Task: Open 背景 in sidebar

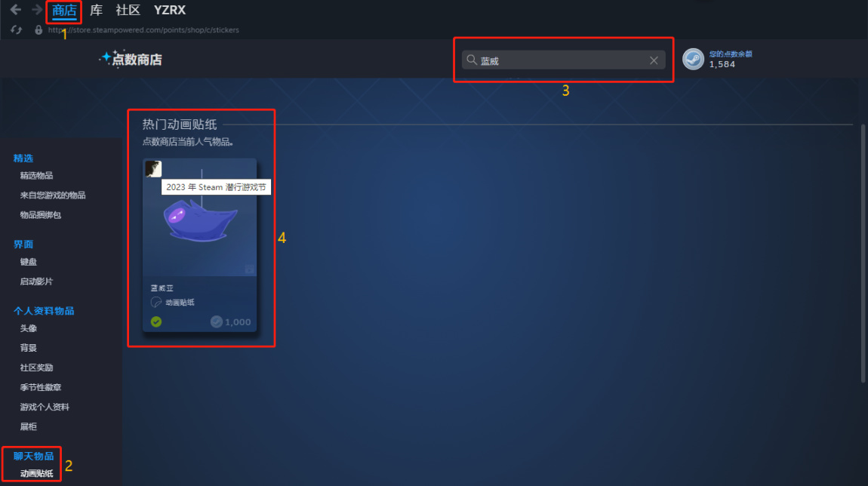Action: pyautogui.click(x=28, y=348)
